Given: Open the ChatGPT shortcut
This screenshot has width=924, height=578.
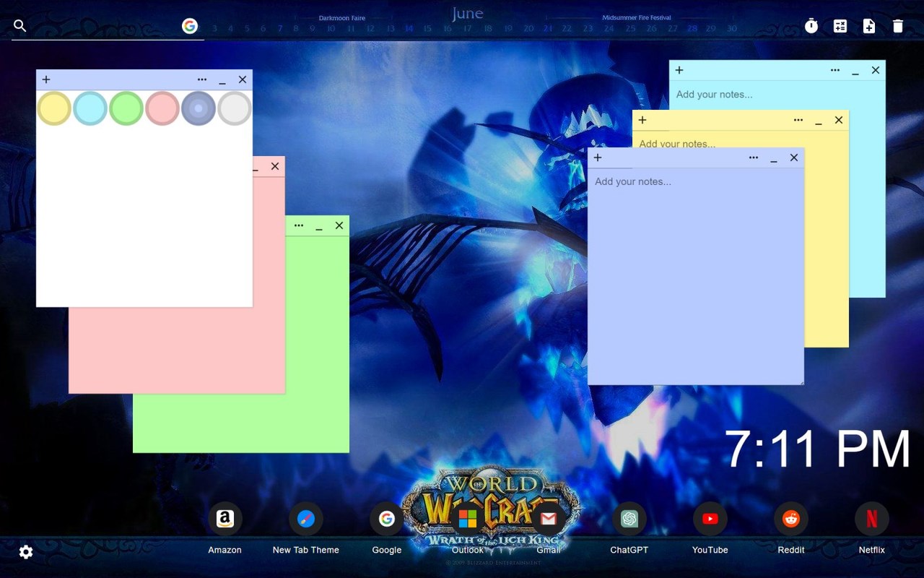Looking at the screenshot, I should point(629,519).
